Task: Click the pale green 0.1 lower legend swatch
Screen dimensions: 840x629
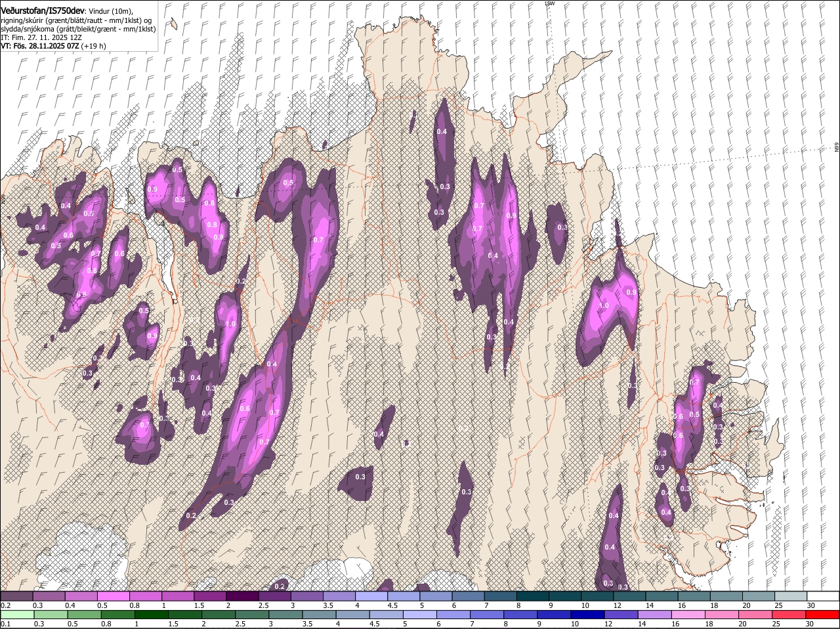Action: pos(16,615)
